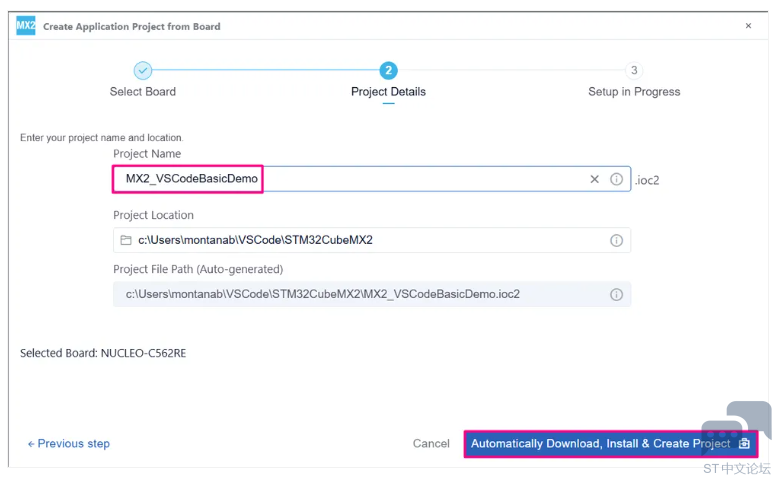Click the auto-generated Project File Path field
Screen dimensions: 780x484
click(372, 294)
